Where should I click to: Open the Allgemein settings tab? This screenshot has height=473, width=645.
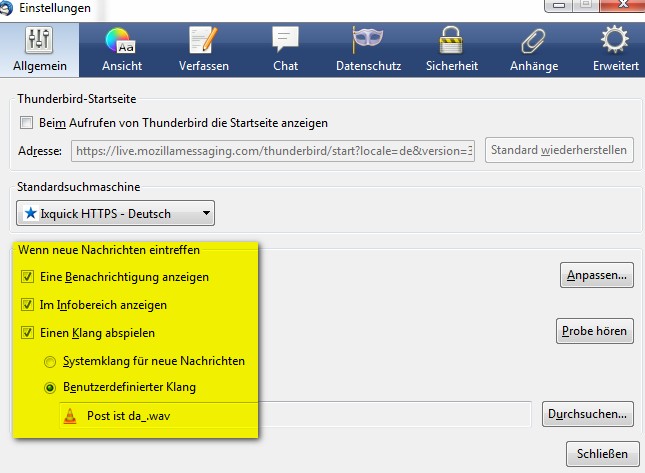pyautogui.click(x=39, y=50)
